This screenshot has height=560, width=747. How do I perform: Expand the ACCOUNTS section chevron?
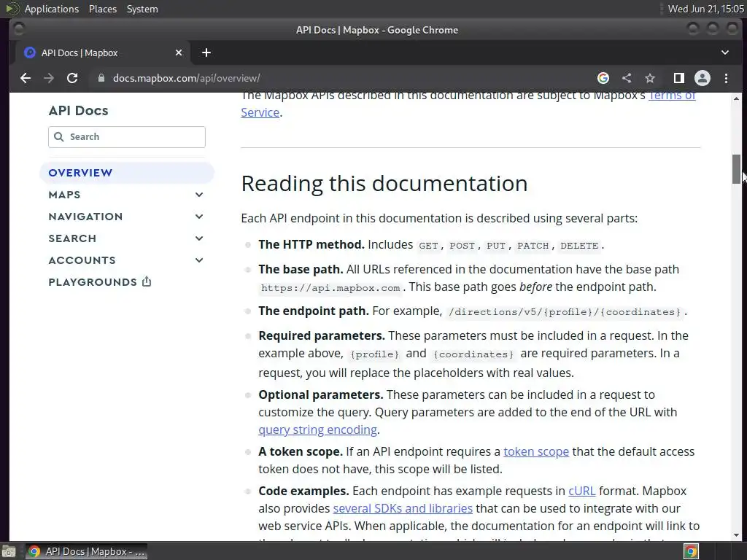click(199, 260)
